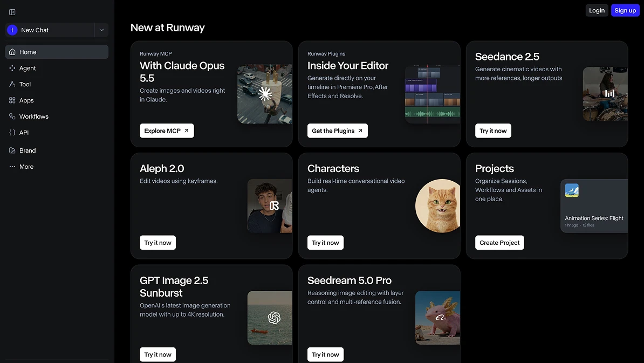This screenshot has width=644, height=363.
Task: Click the Inside Your Editor heading
Action: pyautogui.click(x=348, y=66)
